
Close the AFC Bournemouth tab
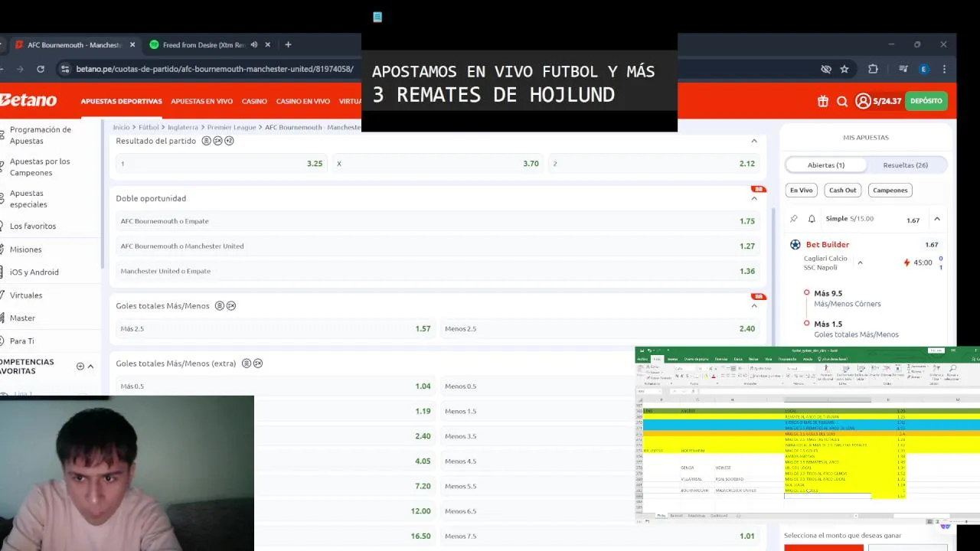pyautogui.click(x=132, y=45)
